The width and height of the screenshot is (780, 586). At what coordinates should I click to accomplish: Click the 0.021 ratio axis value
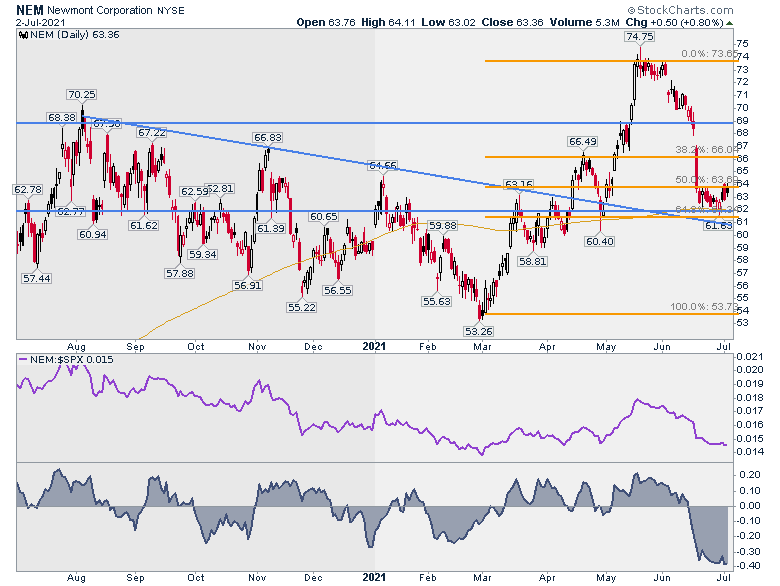750,356
